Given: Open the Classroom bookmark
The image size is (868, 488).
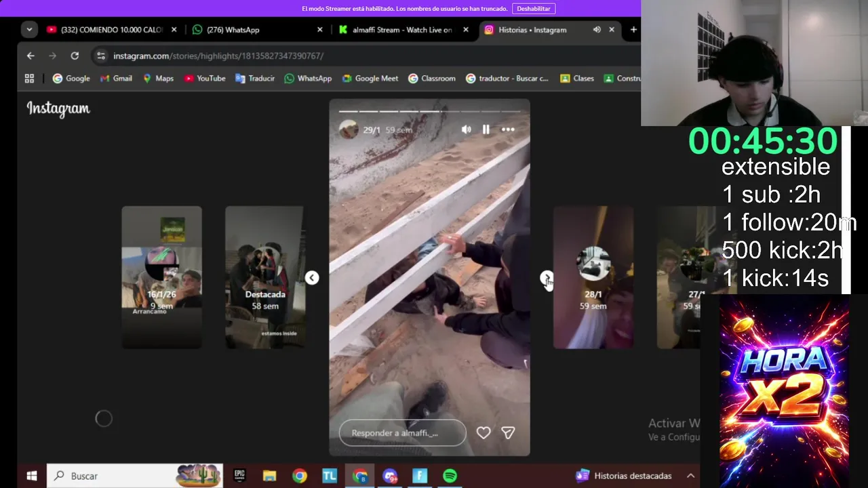Looking at the screenshot, I should (x=432, y=79).
